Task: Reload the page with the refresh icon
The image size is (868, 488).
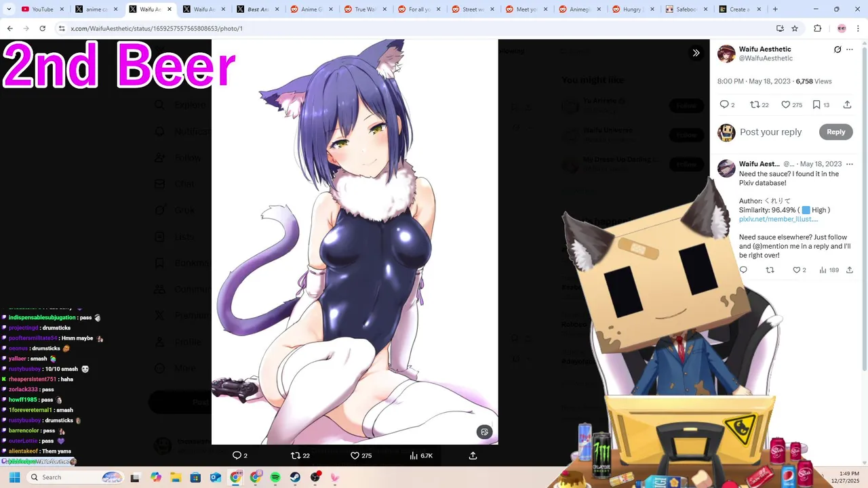Action: pyautogui.click(x=42, y=28)
